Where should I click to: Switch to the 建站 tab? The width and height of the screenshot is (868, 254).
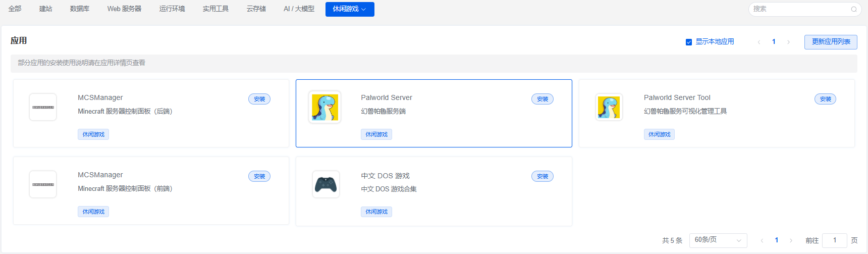pos(46,9)
